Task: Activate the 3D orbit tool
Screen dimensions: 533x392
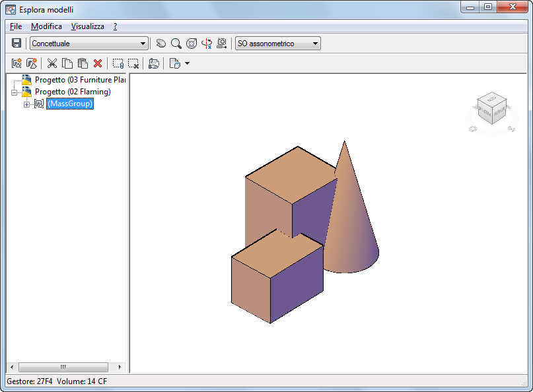Action: point(207,44)
